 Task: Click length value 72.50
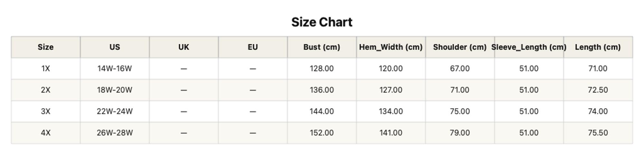(598, 90)
